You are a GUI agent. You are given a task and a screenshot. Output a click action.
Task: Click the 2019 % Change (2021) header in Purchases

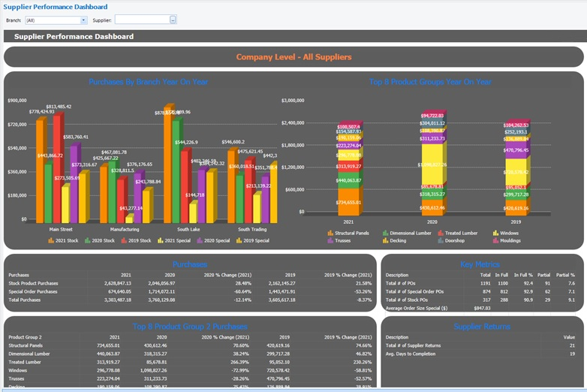(348, 275)
